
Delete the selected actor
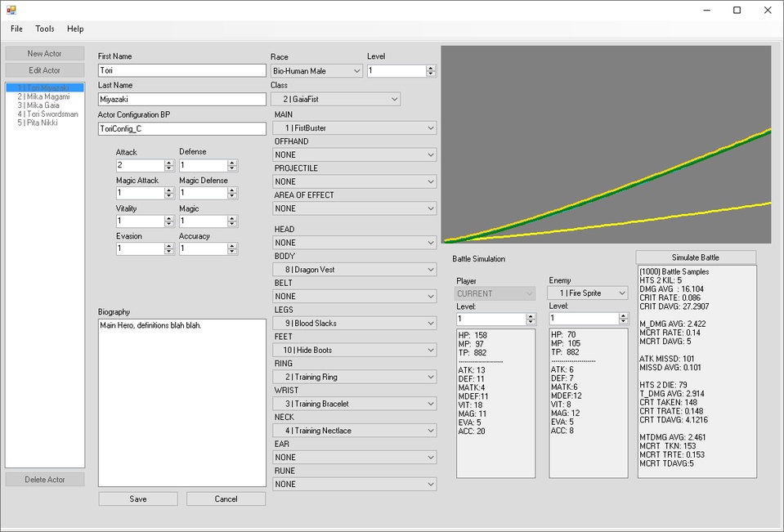44,480
